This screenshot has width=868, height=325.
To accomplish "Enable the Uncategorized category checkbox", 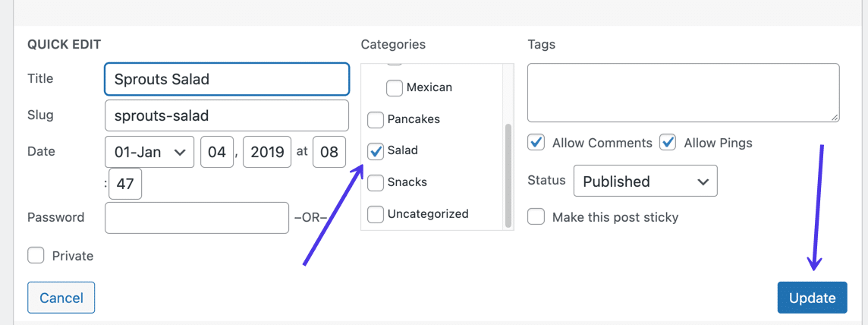I will (x=376, y=215).
